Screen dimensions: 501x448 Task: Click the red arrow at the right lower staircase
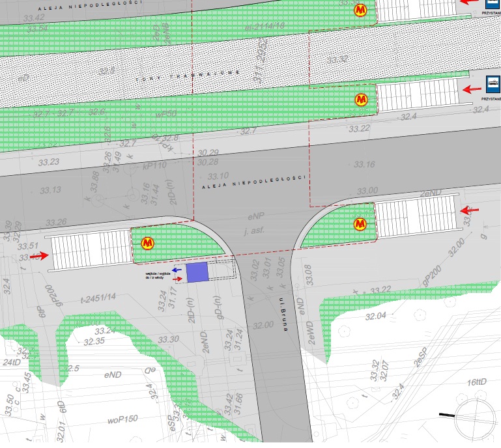(469, 210)
